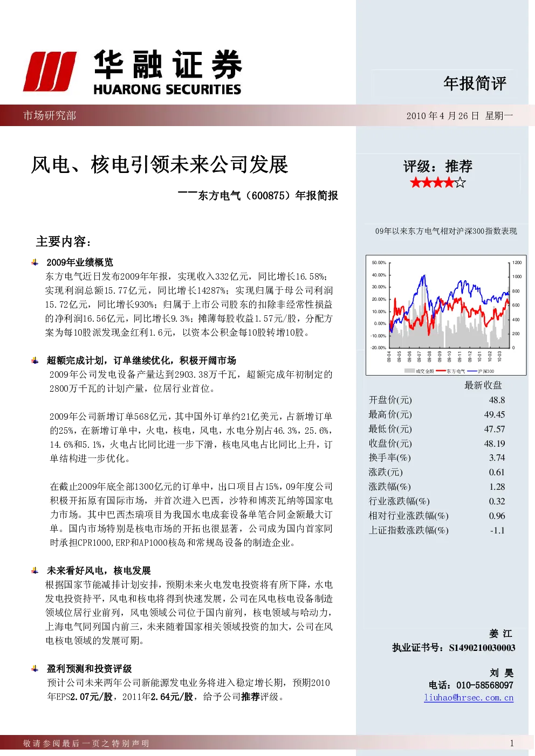Click the value 49.45
Image resolution: width=535 pixels, height=756 pixels.
[x=495, y=414]
